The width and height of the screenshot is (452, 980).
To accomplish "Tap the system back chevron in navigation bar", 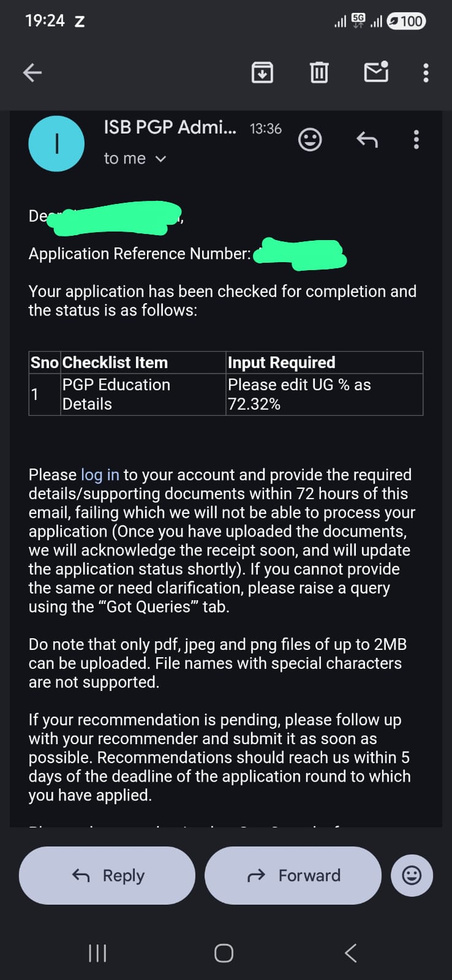I will tap(350, 953).
